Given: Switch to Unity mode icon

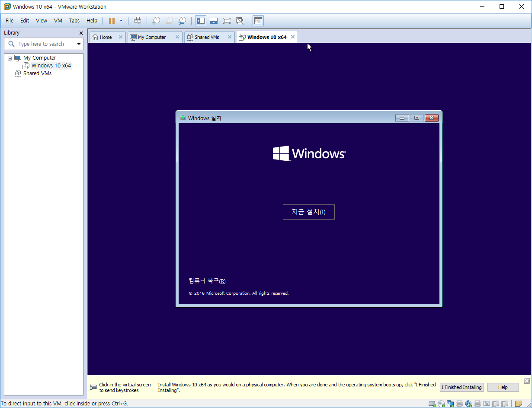Looking at the screenshot, I should [240, 20].
